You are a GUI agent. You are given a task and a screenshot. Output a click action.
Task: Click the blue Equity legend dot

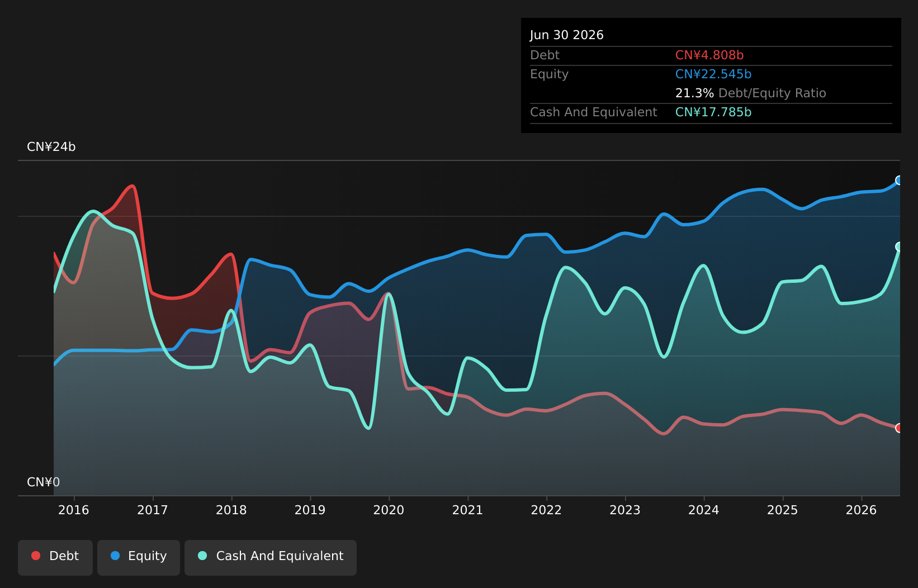pyautogui.click(x=115, y=556)
